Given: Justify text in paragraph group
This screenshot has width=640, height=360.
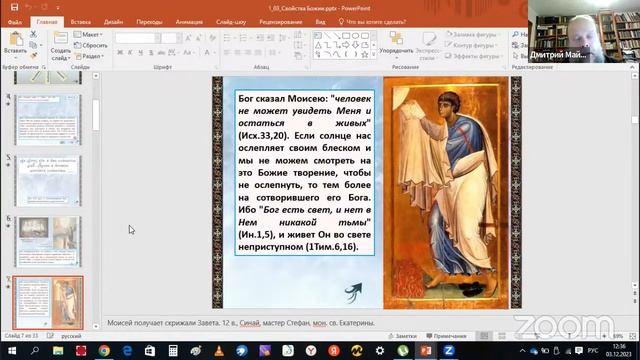Looking at the screenshot, I should pyautogui.click(x=258, y=53).
